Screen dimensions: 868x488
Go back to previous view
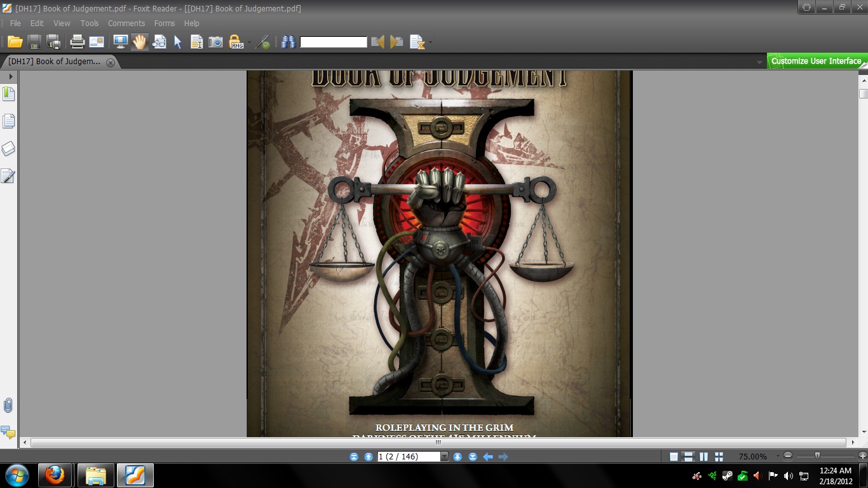[x=488, y=456]
